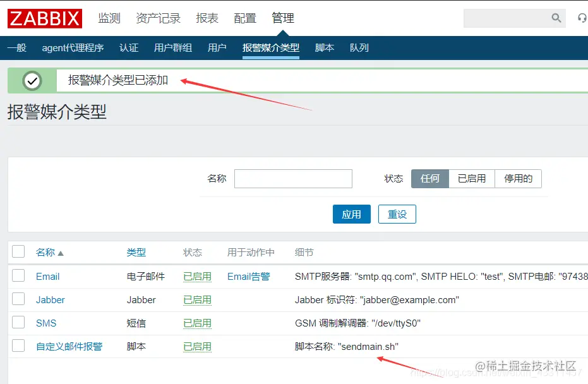This screenshot has width=588, height=384.
Task: Click the 脚本 type cell in table
Action: [136, 347]
